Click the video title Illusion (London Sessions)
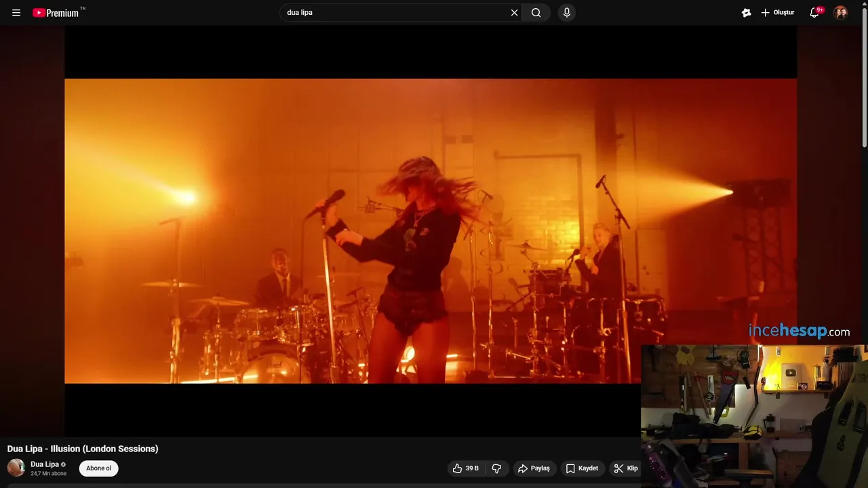 (83, 449)
